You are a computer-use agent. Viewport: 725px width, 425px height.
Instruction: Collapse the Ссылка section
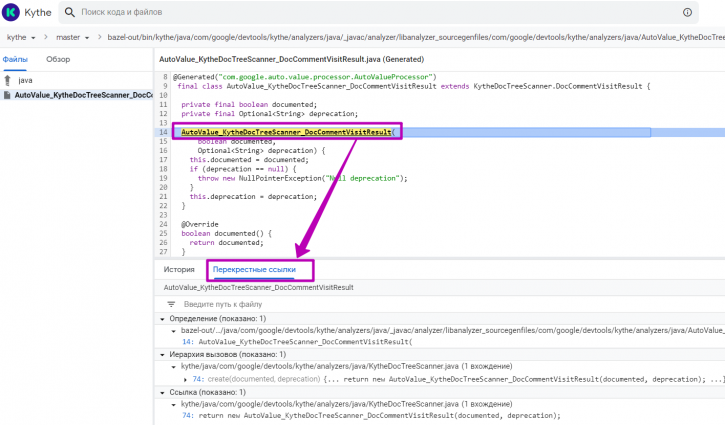[162, 393]
